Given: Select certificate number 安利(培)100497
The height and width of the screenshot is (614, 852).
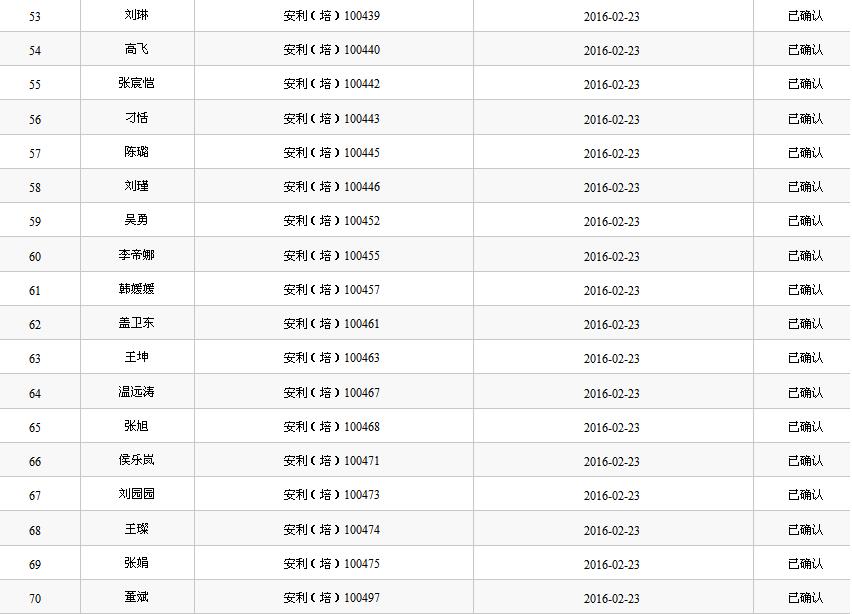Looking at the screenshot, I should point(331,598).
